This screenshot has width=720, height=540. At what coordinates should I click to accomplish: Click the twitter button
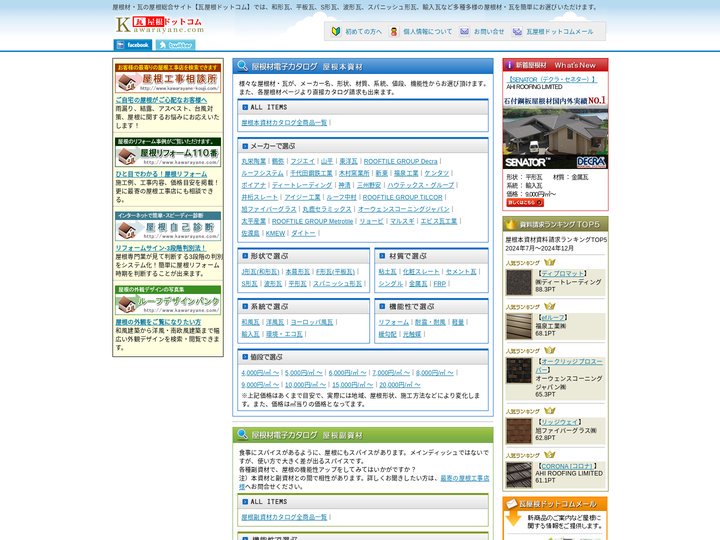point(175,45)
